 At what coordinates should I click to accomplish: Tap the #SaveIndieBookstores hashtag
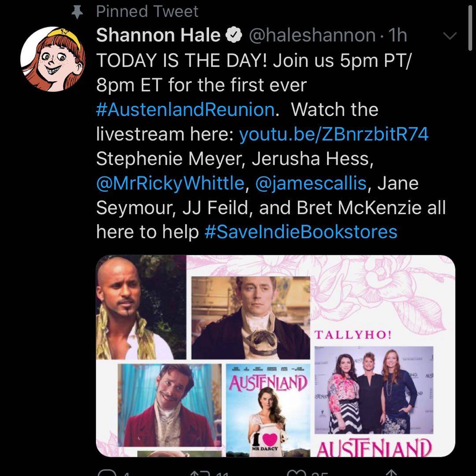(x=301, y=232)
